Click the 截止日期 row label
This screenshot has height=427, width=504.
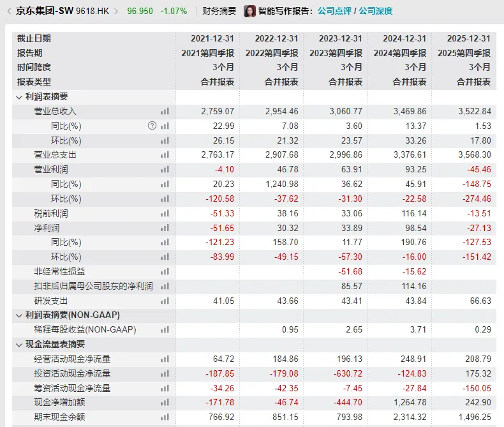(x=34, y=38)
